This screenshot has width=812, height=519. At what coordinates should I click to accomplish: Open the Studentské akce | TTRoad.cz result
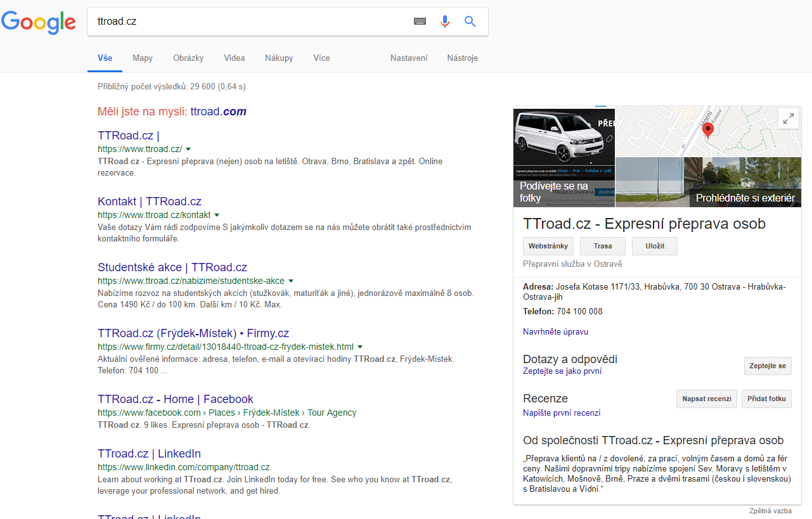(172, 267)
